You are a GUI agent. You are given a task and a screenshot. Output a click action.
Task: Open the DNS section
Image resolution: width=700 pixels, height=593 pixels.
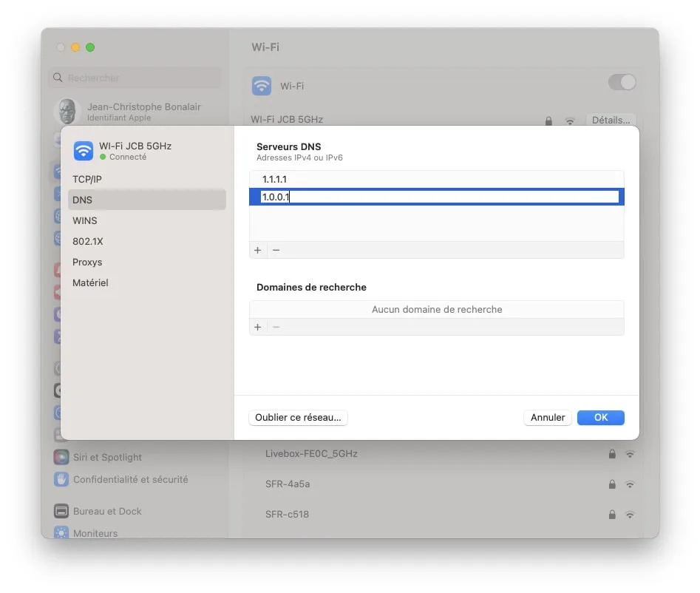[147, 200]
